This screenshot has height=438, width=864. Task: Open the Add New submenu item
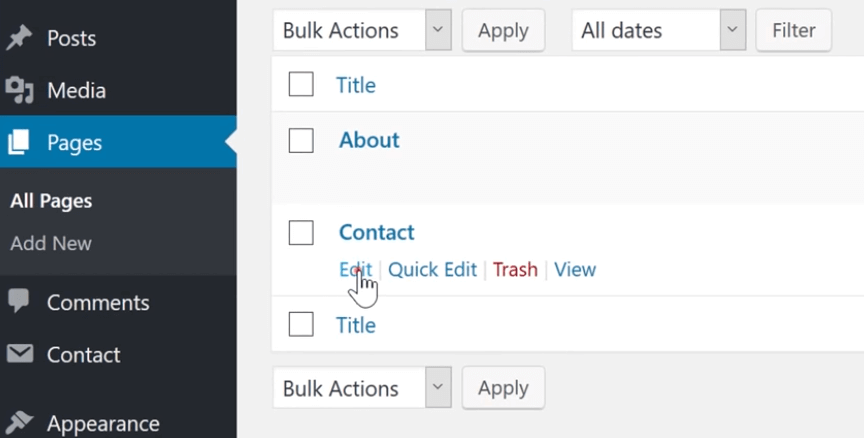click(51, 243)
